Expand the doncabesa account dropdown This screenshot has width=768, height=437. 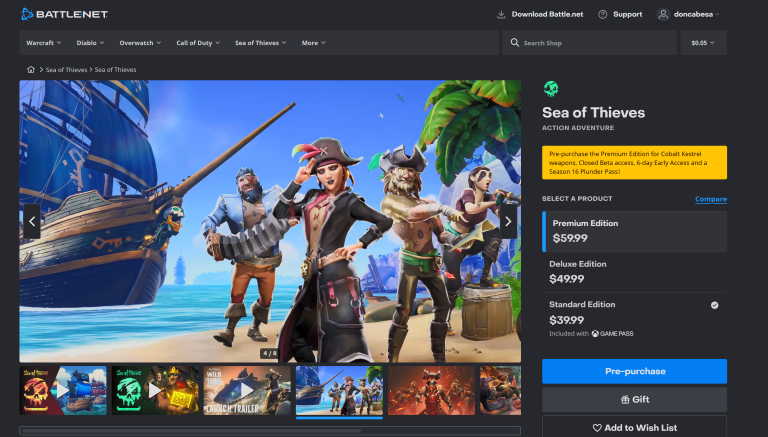(689, 14)
